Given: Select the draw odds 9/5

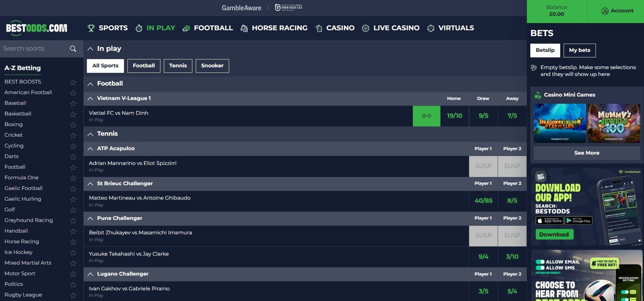Looking at the screenshot, I should (x=483, y=116).
